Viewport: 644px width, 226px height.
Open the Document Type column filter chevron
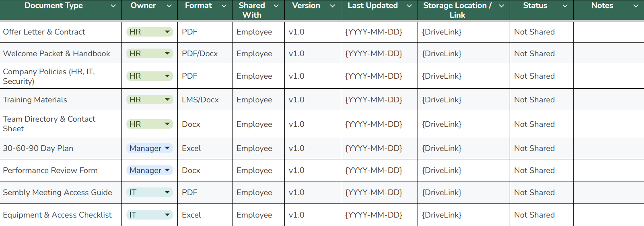(x=113, y=6)
